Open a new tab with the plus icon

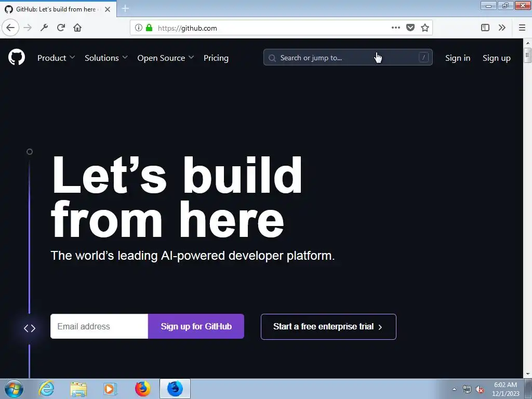125,8
